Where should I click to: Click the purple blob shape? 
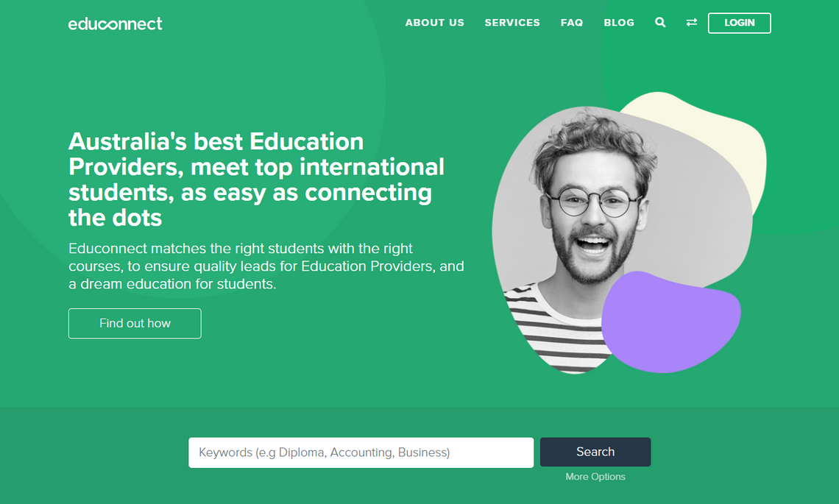tap(671, 322)
